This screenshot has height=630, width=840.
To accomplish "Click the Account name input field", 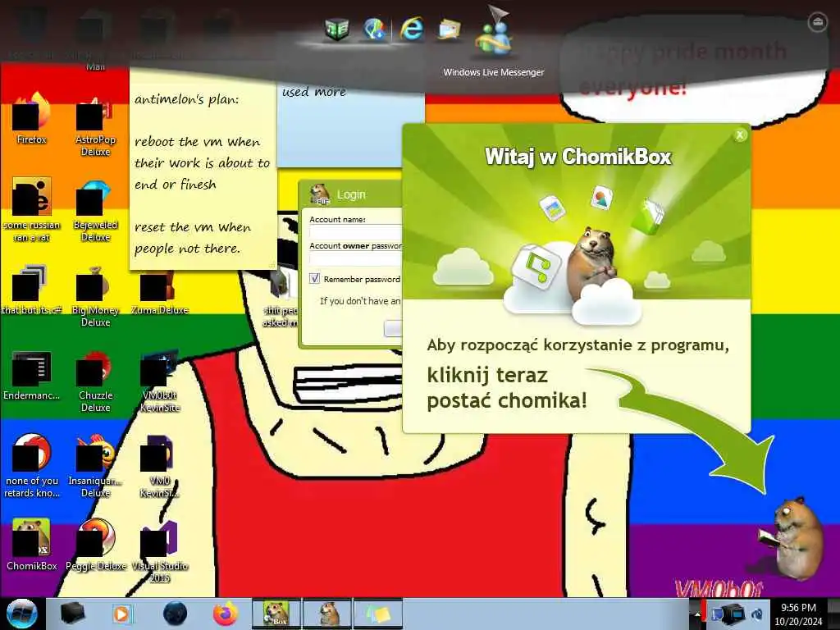I will tap(356, 232).
